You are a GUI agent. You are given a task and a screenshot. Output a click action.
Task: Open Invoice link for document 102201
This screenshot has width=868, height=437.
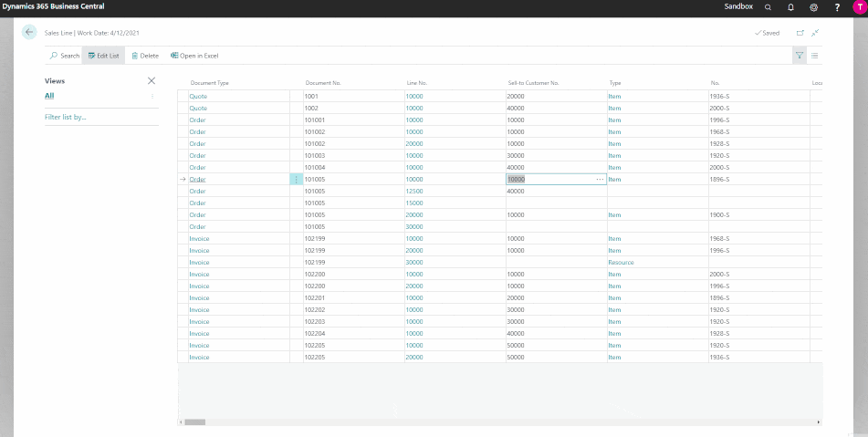199,298
